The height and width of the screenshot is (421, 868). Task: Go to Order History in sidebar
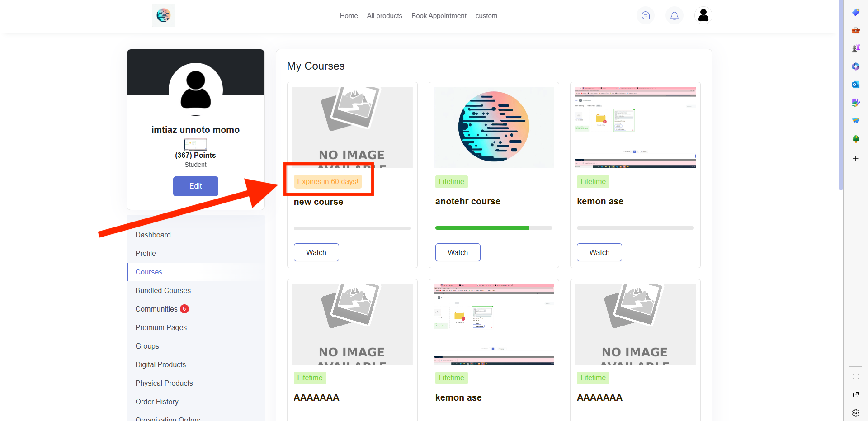pos(157,402)
